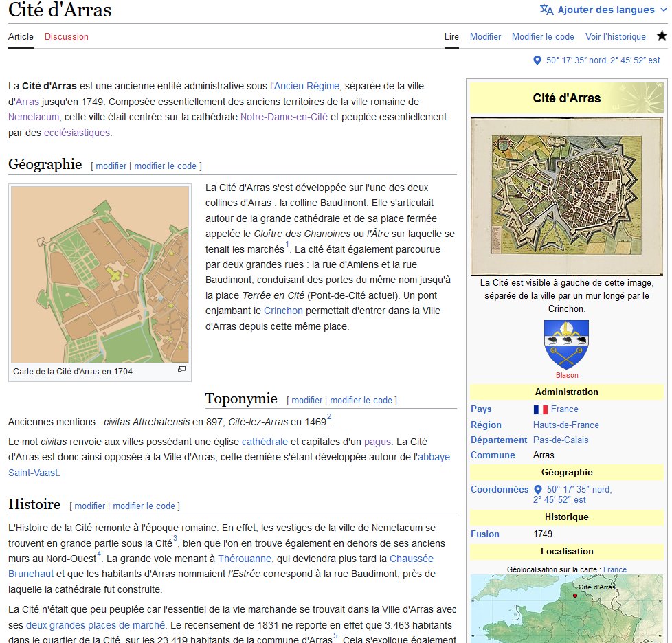Open the Pas-de-Calais link
This screenshot has width=672, height=643.
pyautogui.click(x=561, y=440)
